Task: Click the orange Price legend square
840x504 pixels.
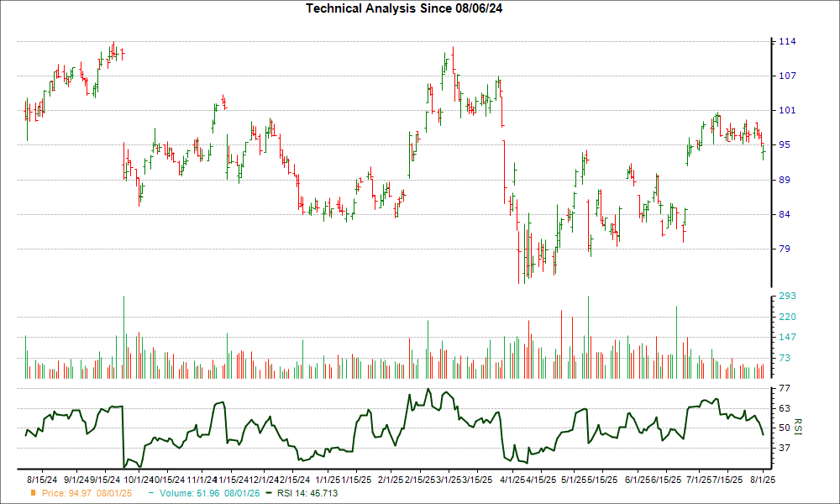Action: click(34, 493)
